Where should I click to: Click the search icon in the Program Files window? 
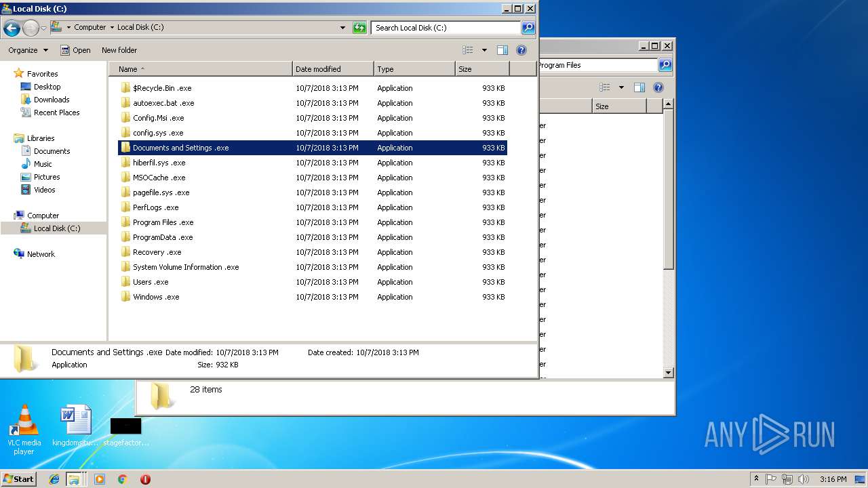point(665,65)
